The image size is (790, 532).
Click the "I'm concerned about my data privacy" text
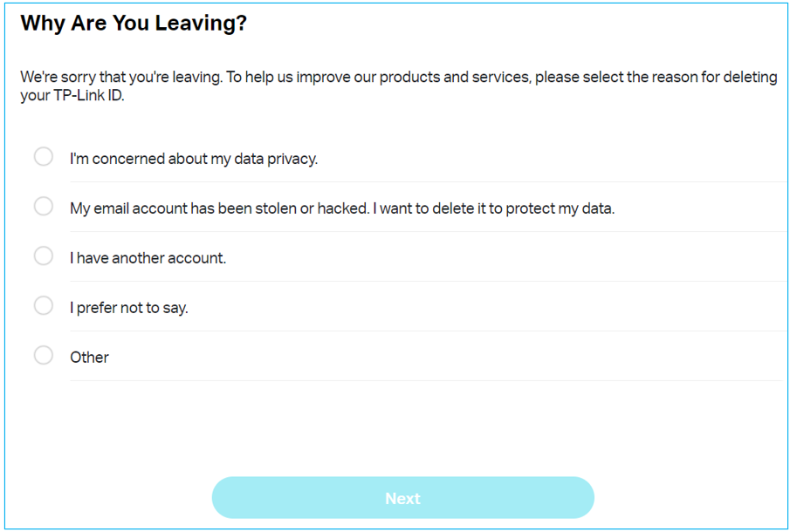pos(193,158)
